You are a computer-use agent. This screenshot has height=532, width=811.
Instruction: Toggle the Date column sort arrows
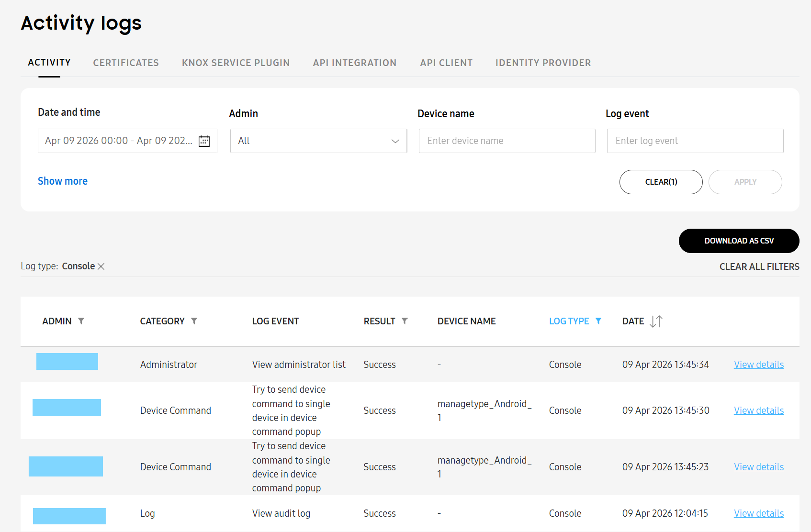[656, 321]
